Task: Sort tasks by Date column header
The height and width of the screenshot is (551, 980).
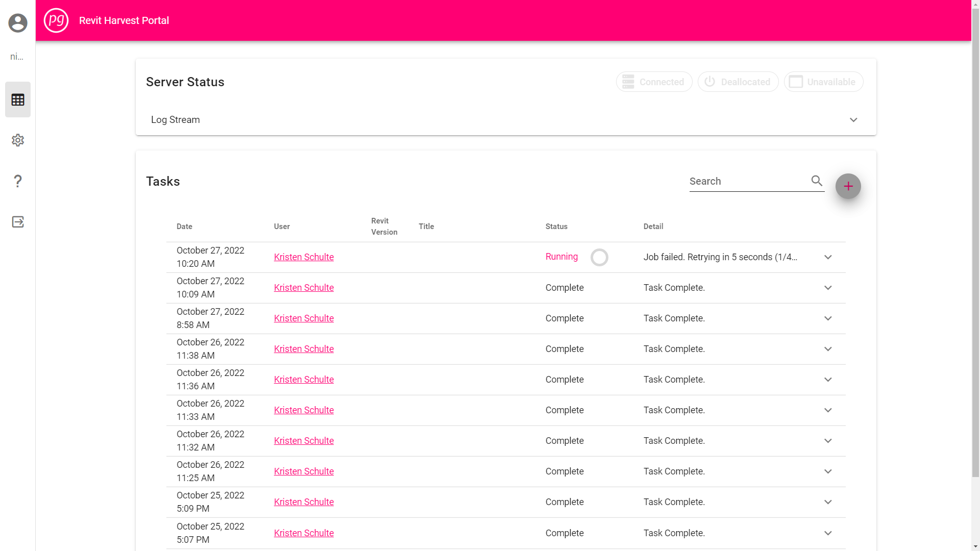Action: point(184,227)
